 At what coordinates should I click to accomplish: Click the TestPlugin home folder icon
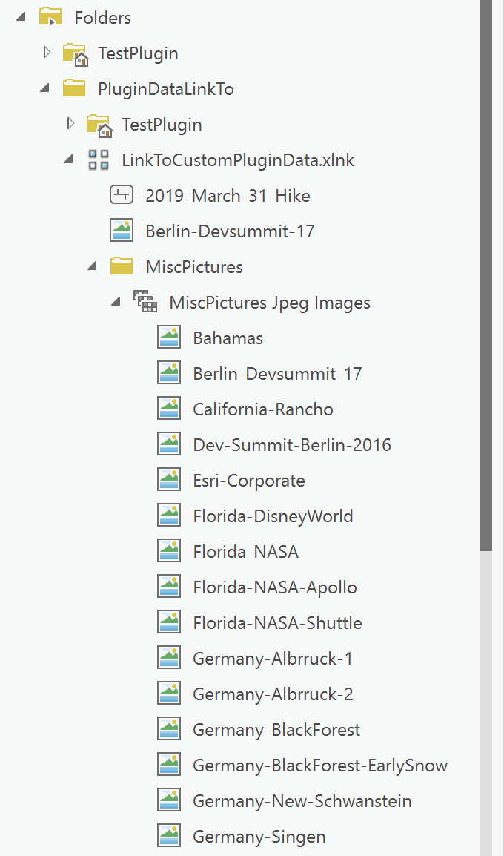coord(75,53)
